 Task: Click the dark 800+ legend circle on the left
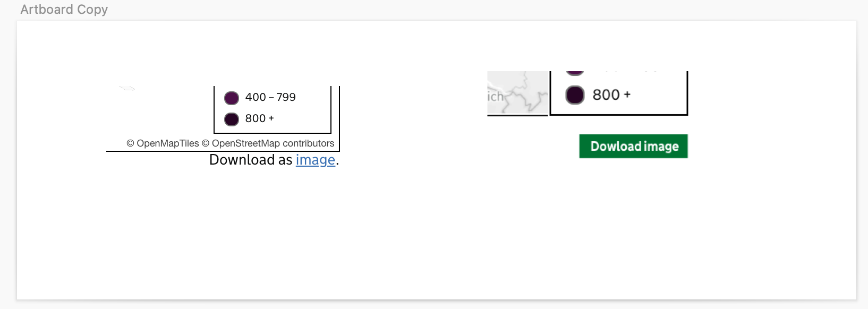(x=232, y=119)
